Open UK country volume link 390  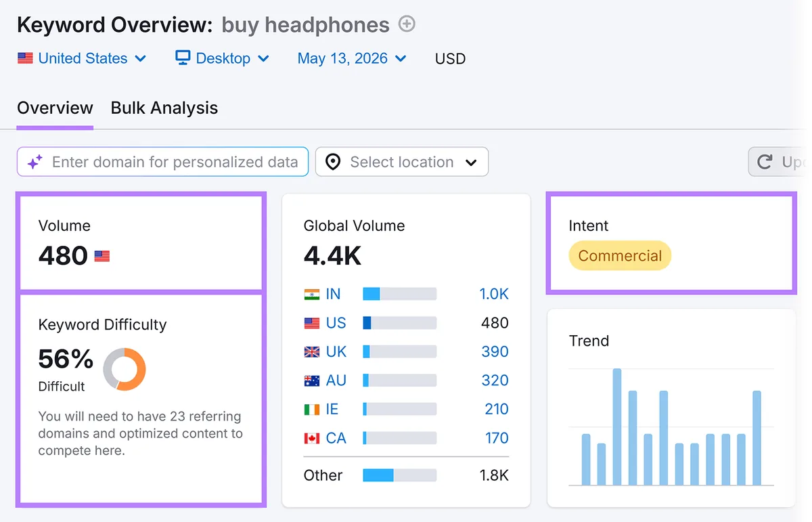click(495, 351)
